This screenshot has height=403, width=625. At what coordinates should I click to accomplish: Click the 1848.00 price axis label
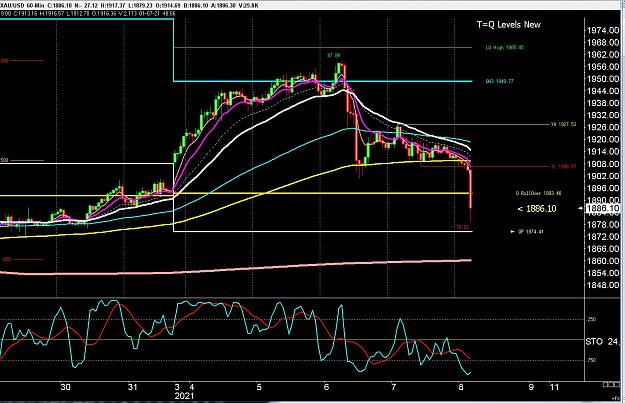603,285
